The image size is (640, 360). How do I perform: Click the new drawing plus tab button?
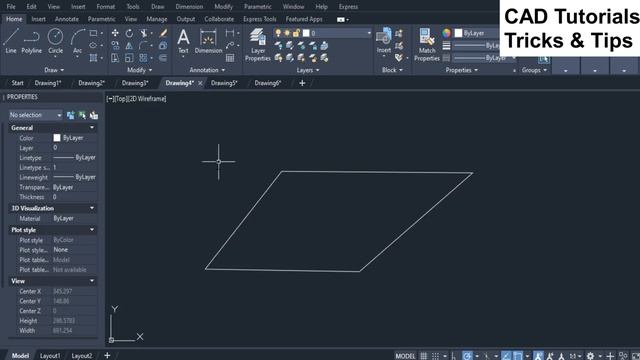302,83
